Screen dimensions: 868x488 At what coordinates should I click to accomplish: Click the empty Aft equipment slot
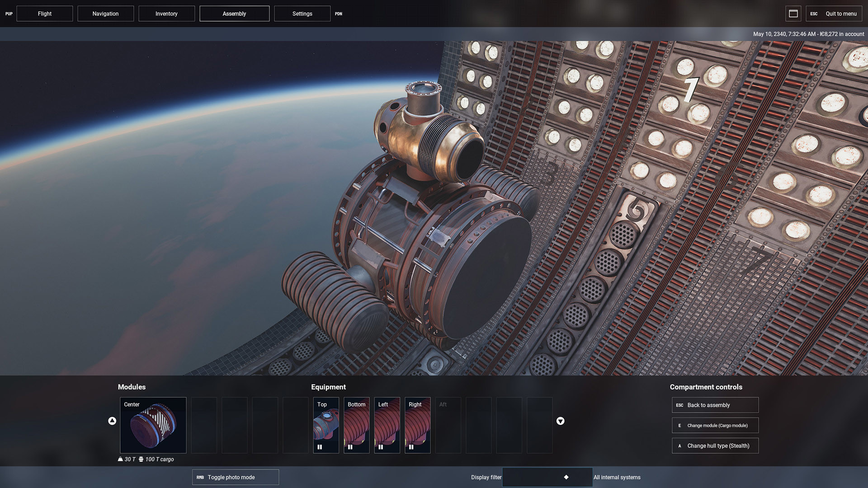448,425
